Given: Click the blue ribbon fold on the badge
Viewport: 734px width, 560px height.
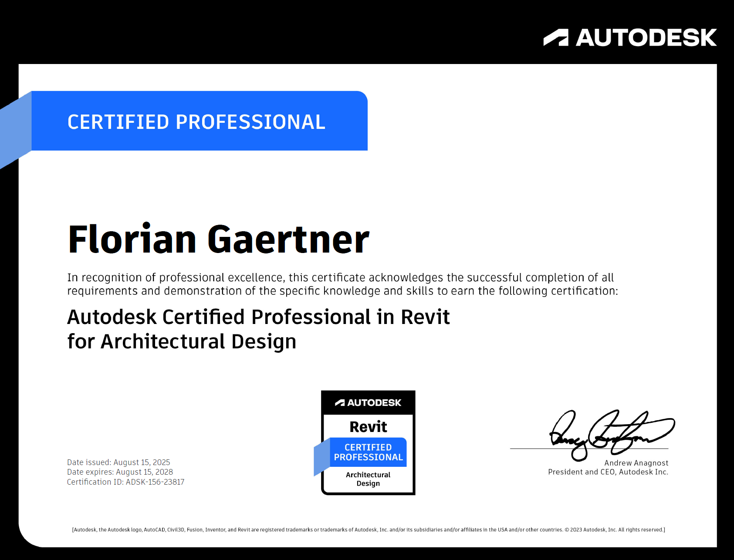Looking at the screenshot, I should point(321,457).
